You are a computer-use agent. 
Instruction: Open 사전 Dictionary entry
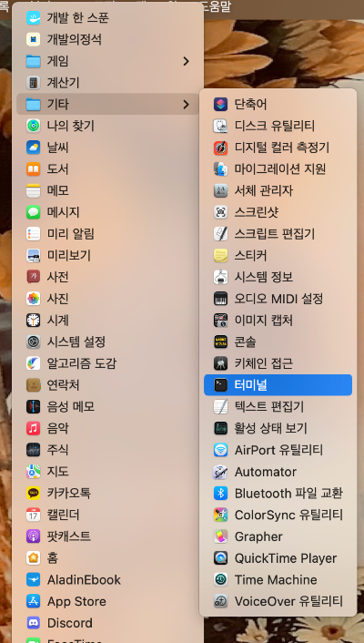(107, 277)
